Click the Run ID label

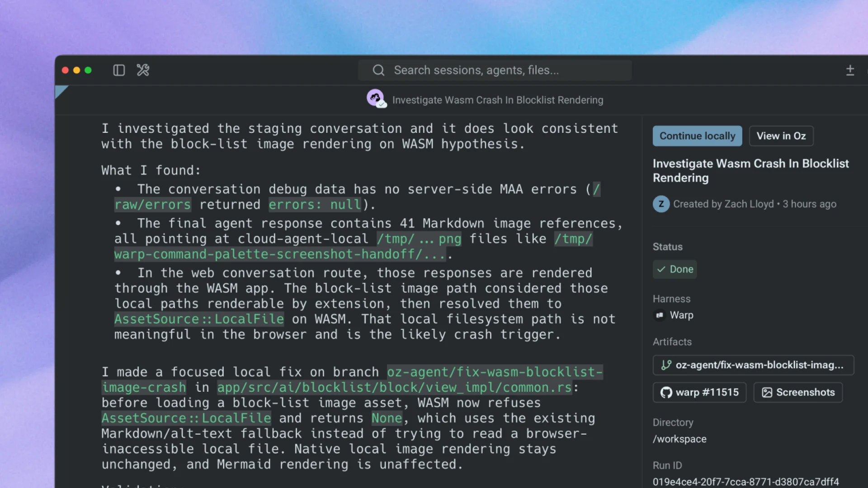click(667, 465)
